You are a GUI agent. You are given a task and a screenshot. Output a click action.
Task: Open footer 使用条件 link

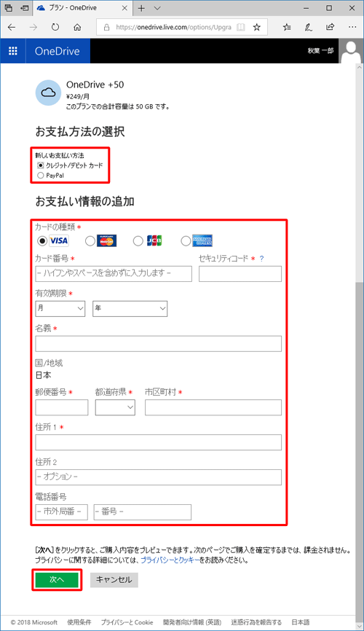click(79, 622)
